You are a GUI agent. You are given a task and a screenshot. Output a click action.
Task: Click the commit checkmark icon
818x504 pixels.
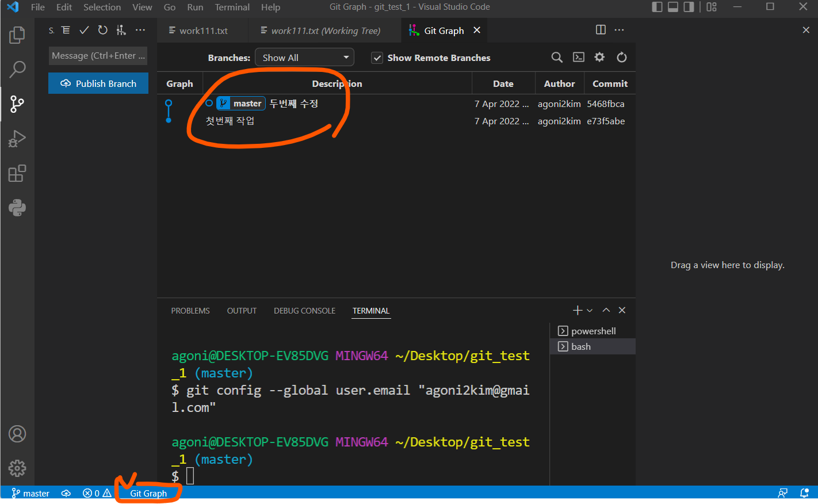(x=84, y=30)
